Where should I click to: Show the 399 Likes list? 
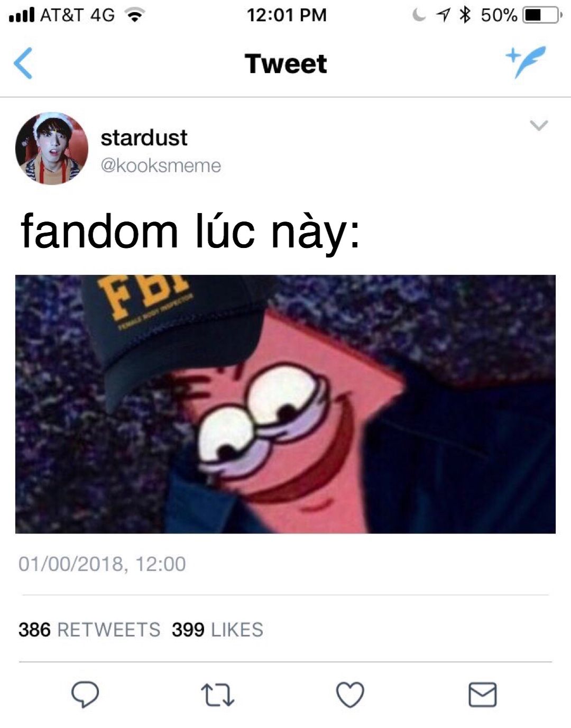[x=217, y=630]
